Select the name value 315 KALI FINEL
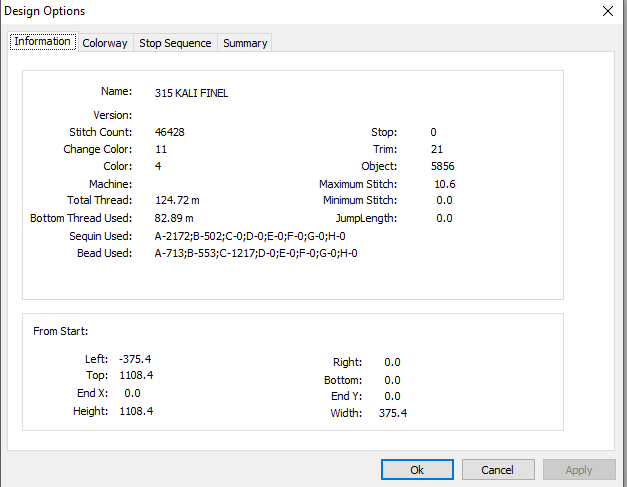 click(x=191, y=93)
